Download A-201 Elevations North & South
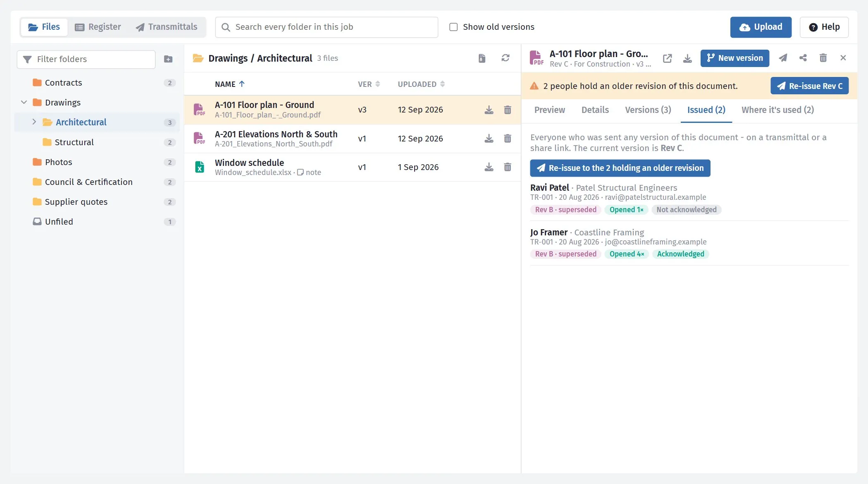This screenshot has width=868, height=484. click(489, 139)
